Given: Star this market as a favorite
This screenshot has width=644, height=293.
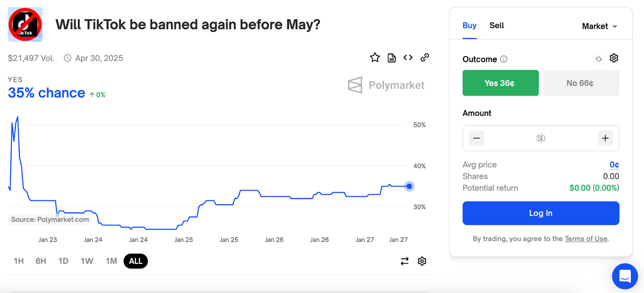Looking at the screenshot, I should [x=375, y=58].
